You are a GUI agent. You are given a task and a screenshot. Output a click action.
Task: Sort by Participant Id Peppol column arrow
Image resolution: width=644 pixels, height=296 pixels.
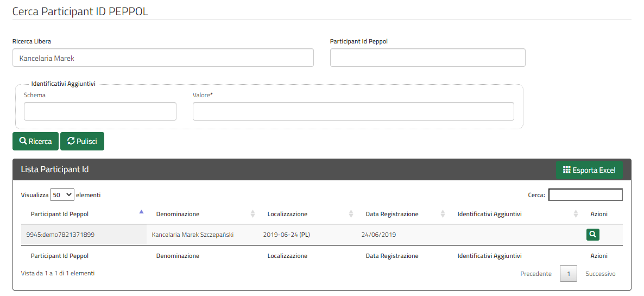coord(142,212)
